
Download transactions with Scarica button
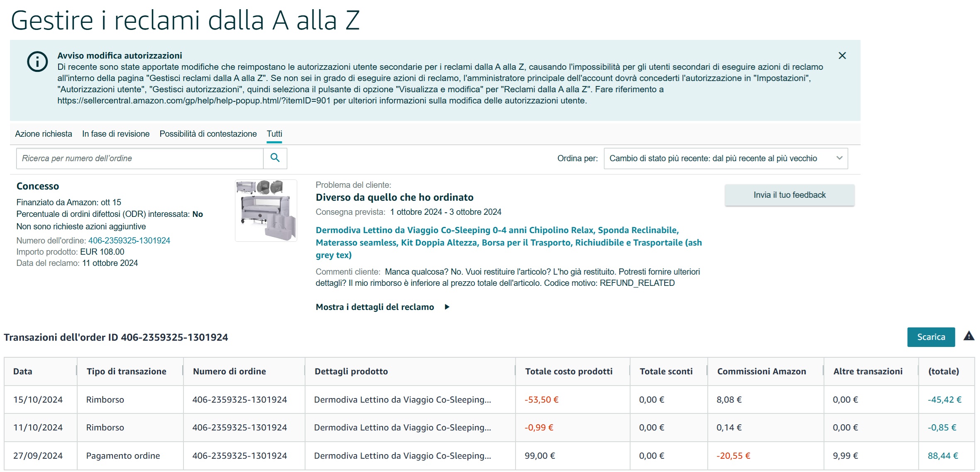coord(931,337)
